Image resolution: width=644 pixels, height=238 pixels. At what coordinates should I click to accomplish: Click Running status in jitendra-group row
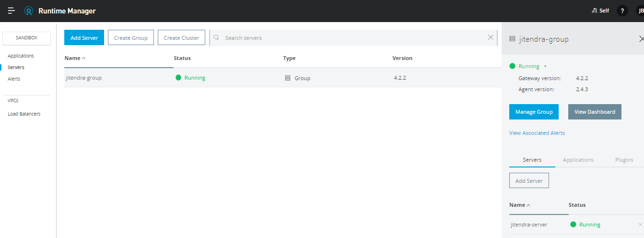pos(195,77)
